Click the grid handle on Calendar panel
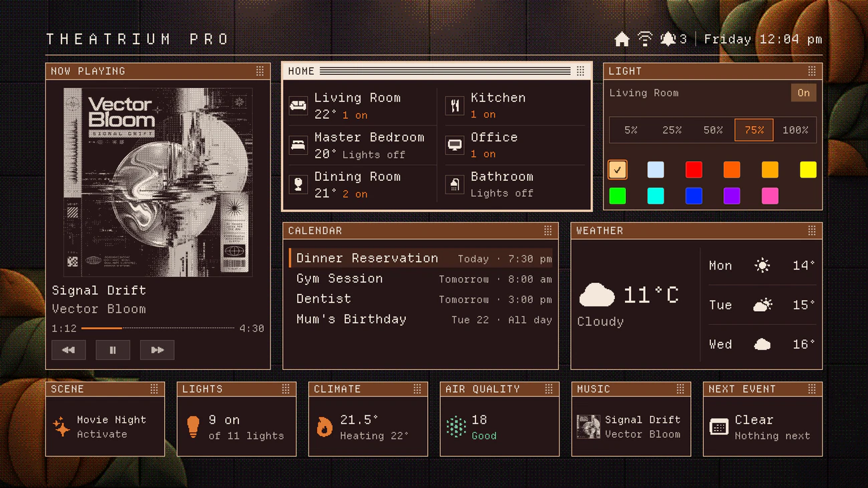Viewport: 868px width, 488px height. [x=548, y=230]
